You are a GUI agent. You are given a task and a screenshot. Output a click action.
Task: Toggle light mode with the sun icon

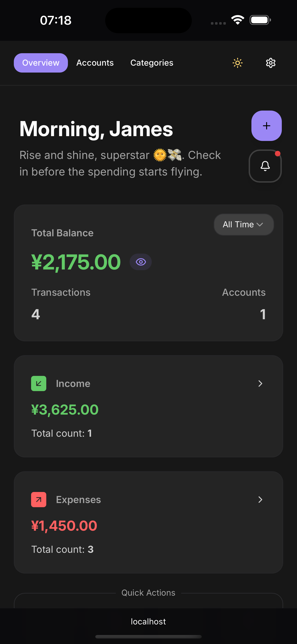[238, 63]
